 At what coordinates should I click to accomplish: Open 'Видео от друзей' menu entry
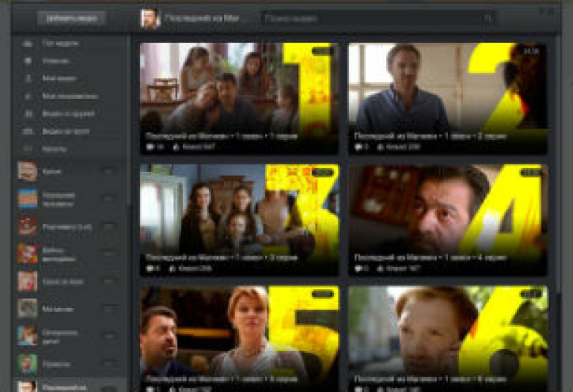click(68, 114)
